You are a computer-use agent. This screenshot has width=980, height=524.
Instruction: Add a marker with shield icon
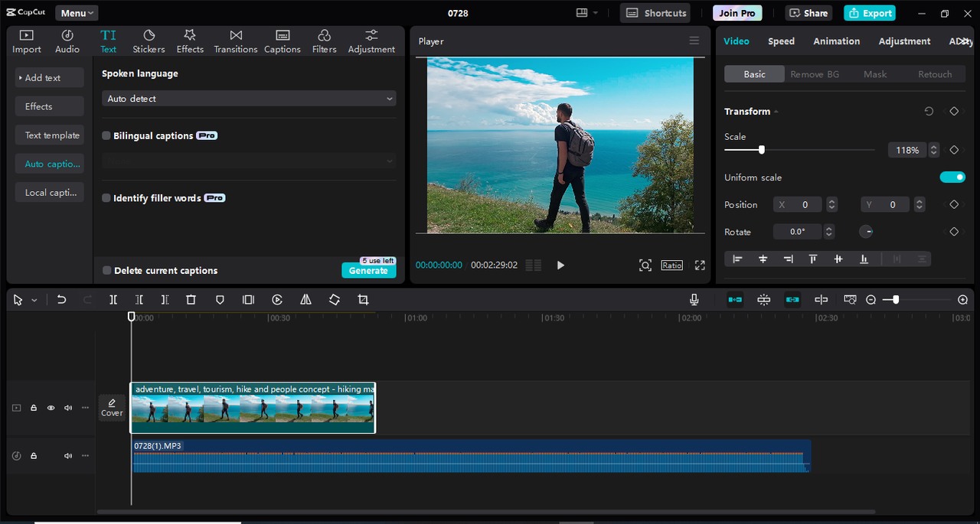220,300
